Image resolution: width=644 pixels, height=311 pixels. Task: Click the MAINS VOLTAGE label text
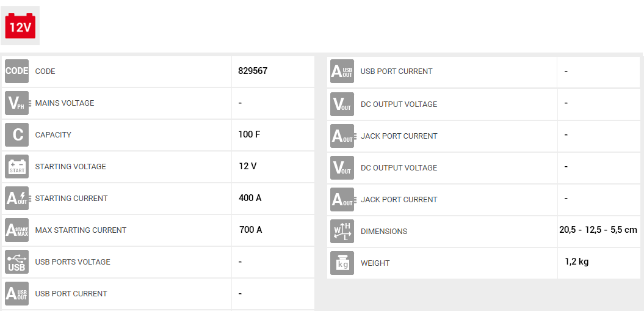[65, 103]
